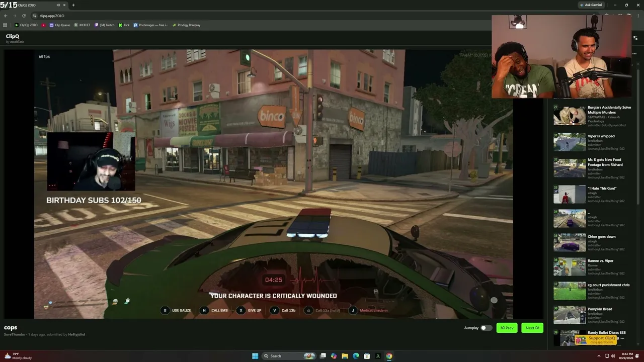Open the KICKLET bookmark
644x362 pixels.
point(82,25)
